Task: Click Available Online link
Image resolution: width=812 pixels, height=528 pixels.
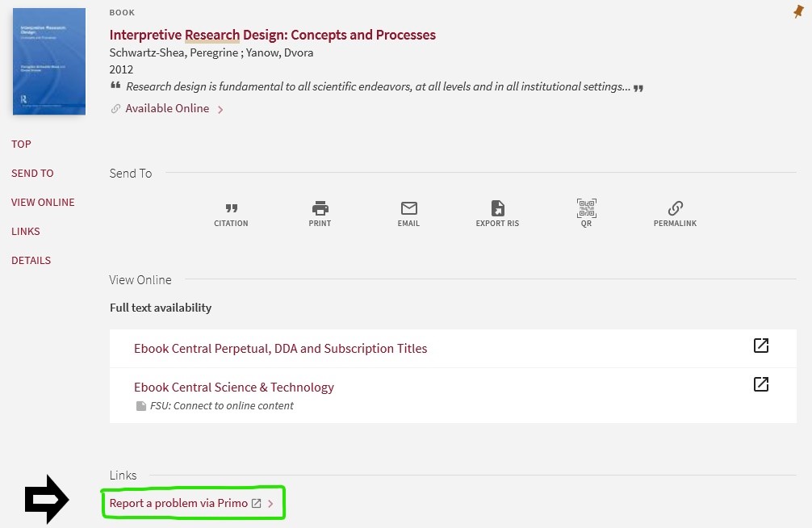Action: pyautogui.click(x=167, y=108)
